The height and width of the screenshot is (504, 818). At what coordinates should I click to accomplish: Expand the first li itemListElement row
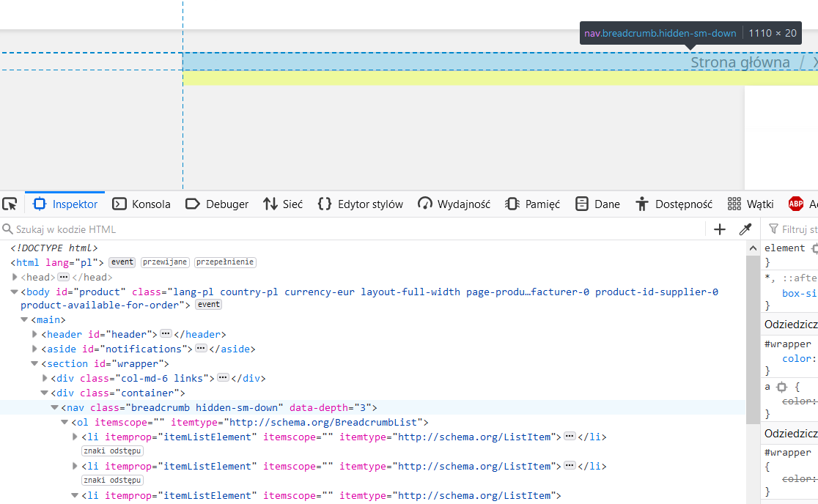tap(75, 437)
